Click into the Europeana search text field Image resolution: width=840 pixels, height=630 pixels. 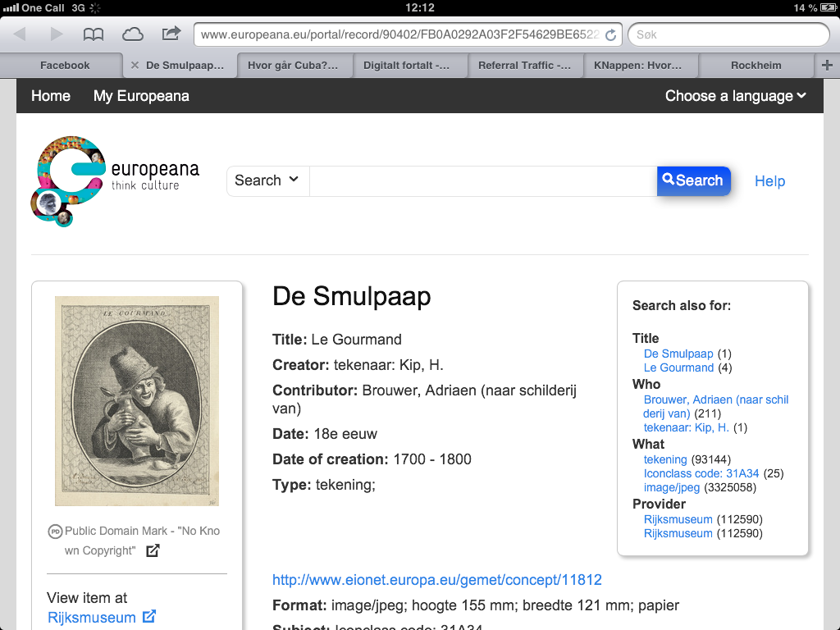(482, 181)
